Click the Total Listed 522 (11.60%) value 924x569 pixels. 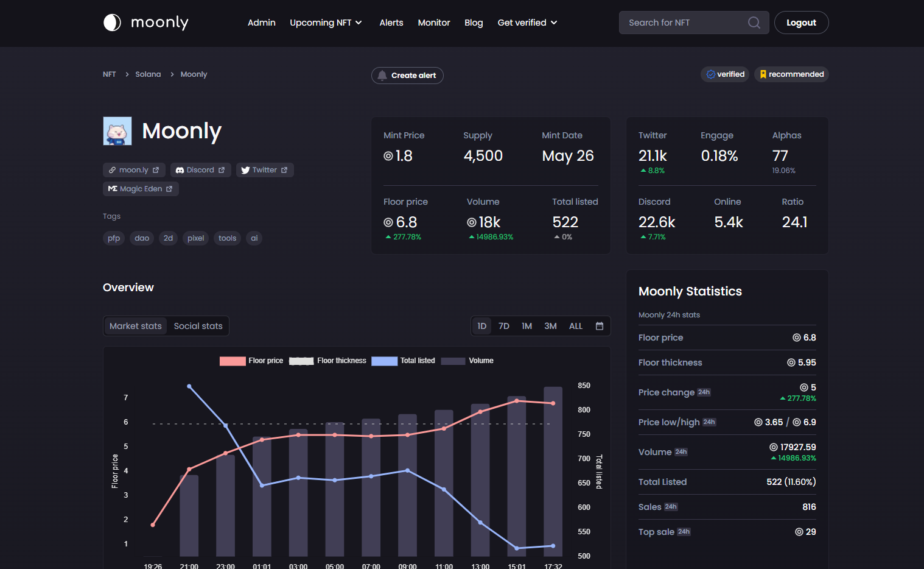point(791,482)
